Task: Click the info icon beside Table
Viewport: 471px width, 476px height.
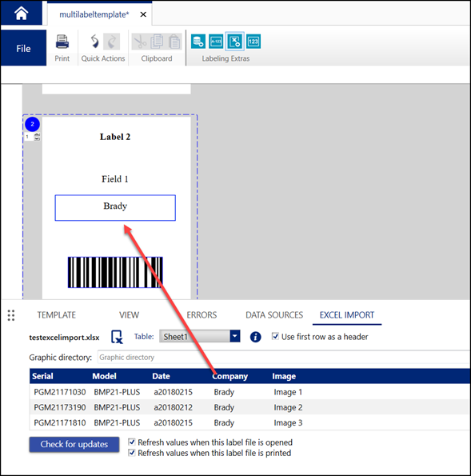Action: (256, 337)
